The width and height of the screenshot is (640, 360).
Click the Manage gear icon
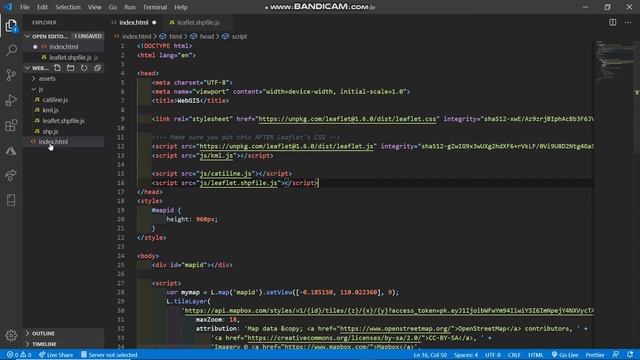point(11,335)
